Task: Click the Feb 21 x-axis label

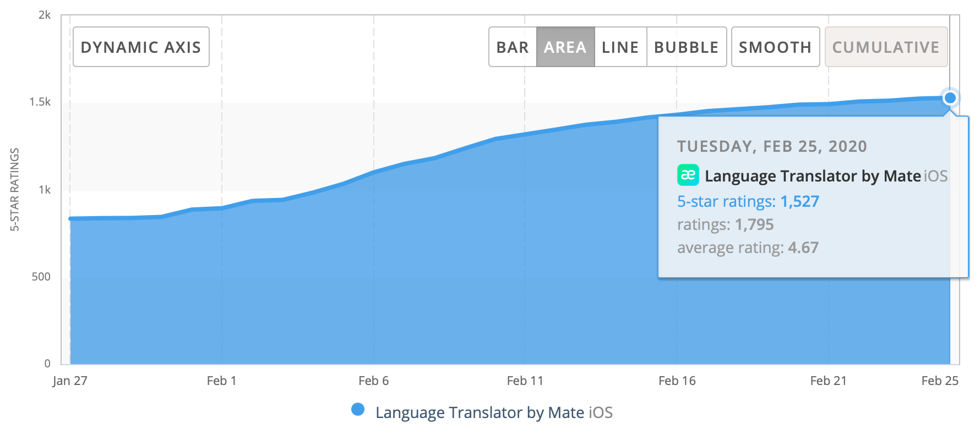Action: (828, 381)
